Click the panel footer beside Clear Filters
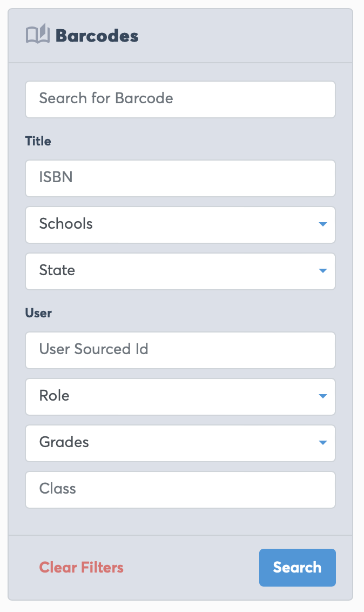Image resolution: width=364 pixels, height=612 pixels. pyautogui.click(x=192, y=568)
